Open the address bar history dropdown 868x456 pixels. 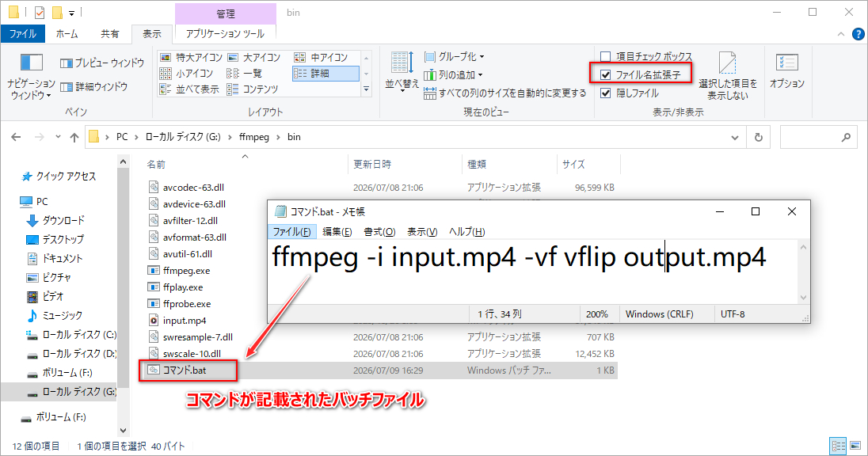tap(735, 137)
